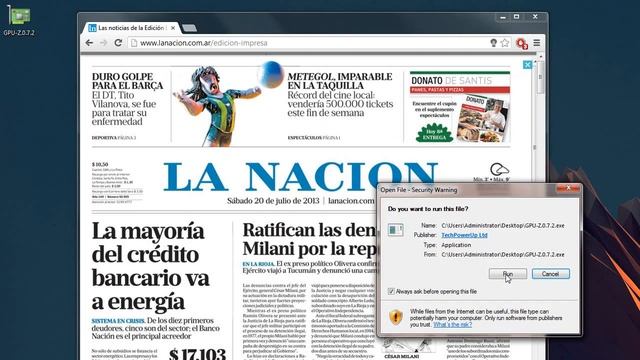Go back with the browser back arrow
Viewport: 640px width, 360px height.
89,43
